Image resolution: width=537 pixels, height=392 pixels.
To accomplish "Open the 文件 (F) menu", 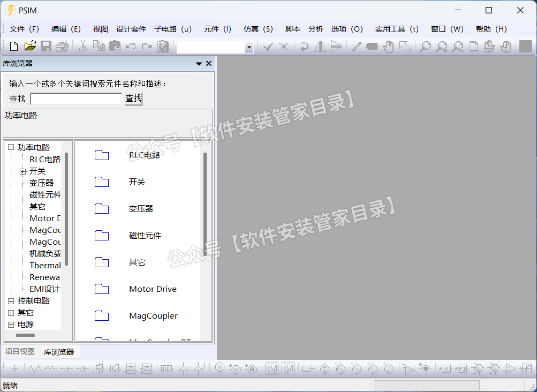I will click(24, 29).
